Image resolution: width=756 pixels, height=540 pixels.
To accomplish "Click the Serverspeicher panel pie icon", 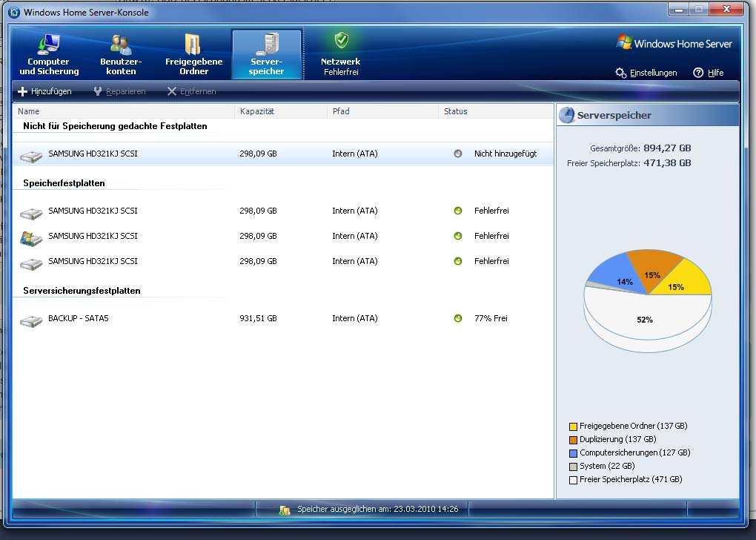I will (x=567, y=115).
